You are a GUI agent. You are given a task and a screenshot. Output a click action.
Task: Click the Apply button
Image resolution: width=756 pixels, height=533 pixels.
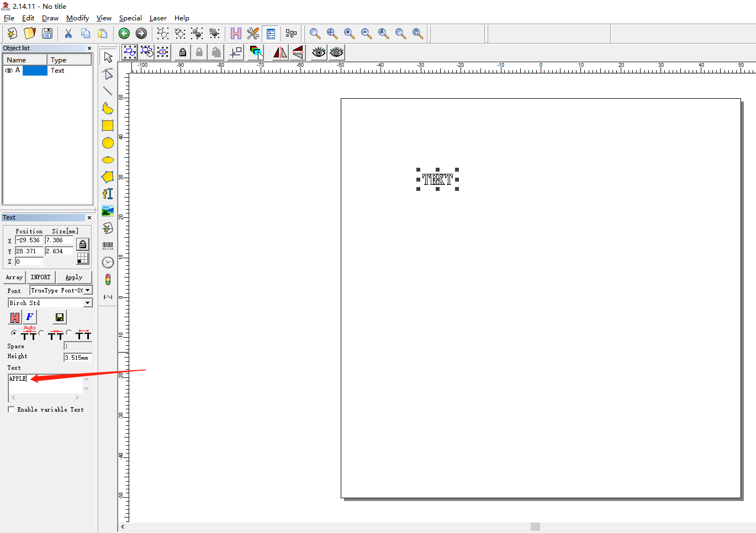(x=74, y=277)
